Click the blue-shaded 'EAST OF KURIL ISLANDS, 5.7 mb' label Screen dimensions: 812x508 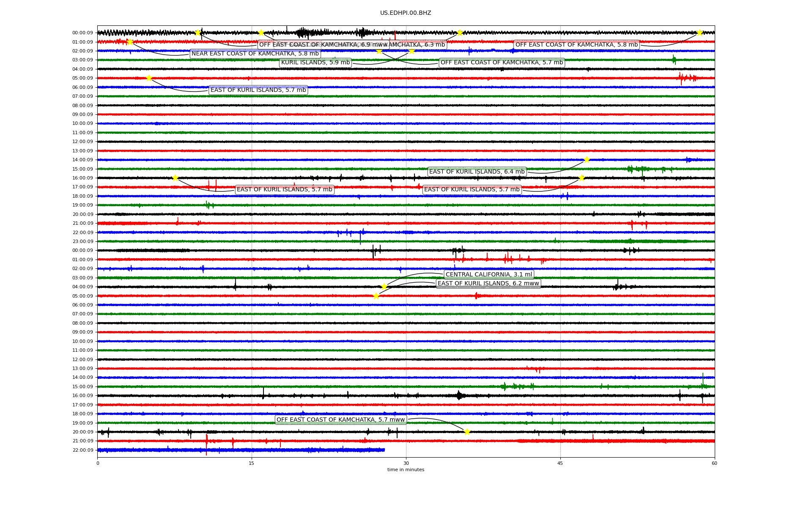pyautogui.click(x=258, y=90)
